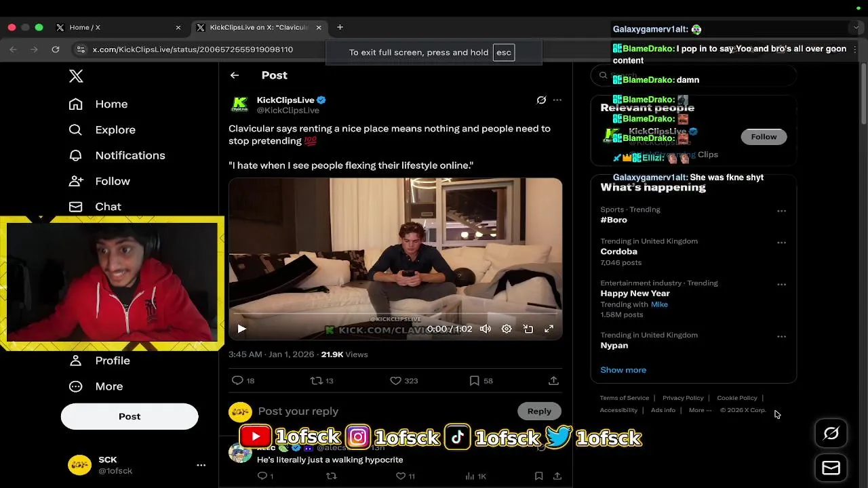
Task: Reload the page in the browser toolbar
Action: coord(56,49)
